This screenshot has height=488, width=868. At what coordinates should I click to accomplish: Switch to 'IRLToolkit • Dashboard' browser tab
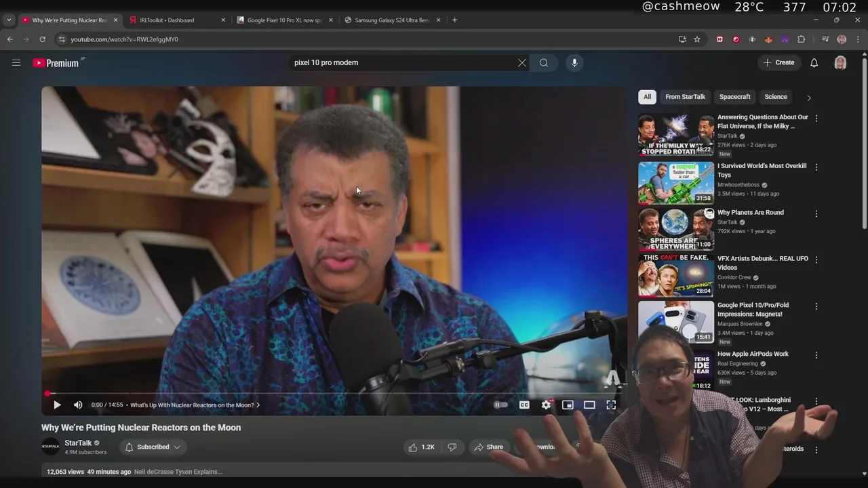[x=176, y=20]
